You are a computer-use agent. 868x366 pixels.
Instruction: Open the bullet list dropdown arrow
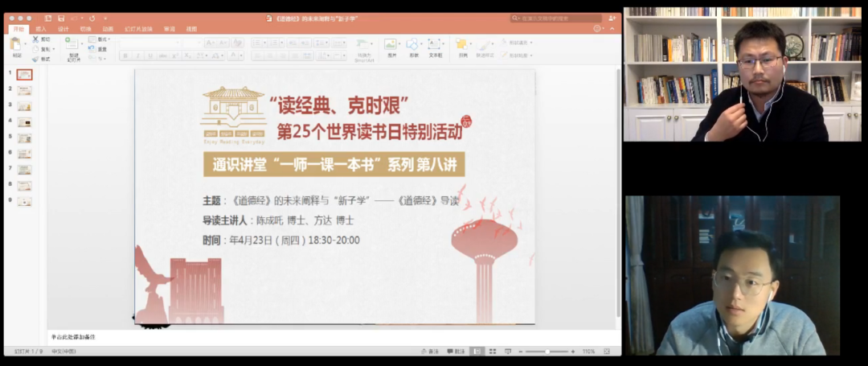click(x=264, y=43)
